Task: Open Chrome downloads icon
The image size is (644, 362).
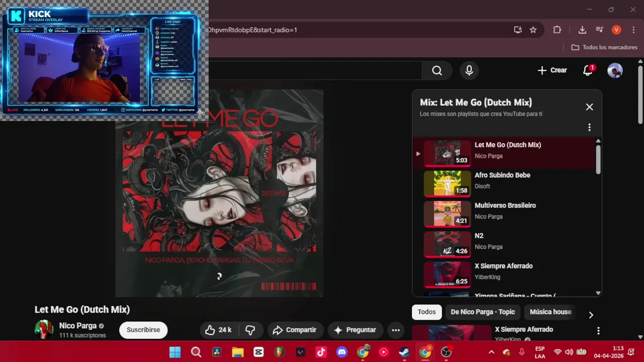Action: [582, 30]
